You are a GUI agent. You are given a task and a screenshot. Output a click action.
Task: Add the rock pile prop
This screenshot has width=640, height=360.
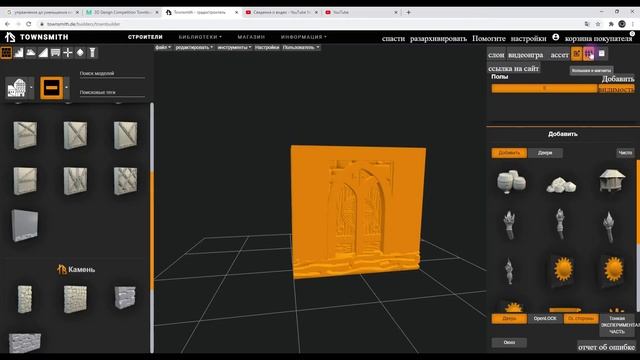tap(561, 184)
